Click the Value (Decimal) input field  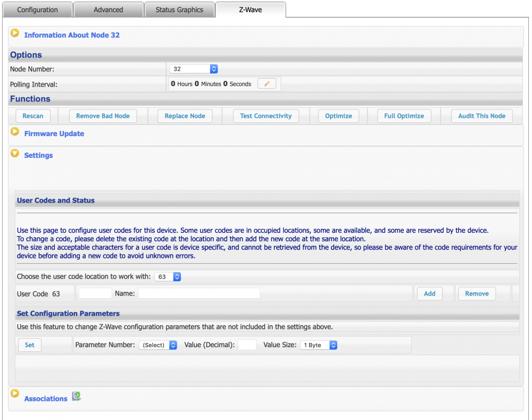coord(247,345)
